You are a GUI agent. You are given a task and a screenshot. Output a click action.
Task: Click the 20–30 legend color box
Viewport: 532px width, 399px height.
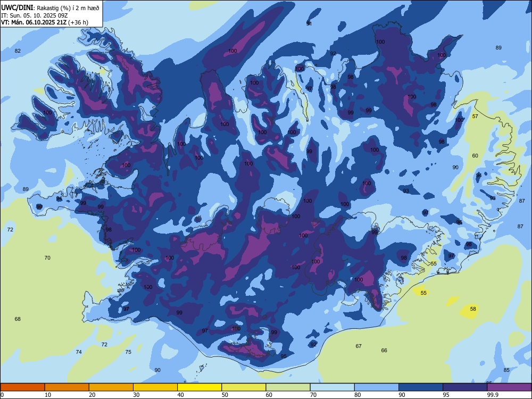111,387
